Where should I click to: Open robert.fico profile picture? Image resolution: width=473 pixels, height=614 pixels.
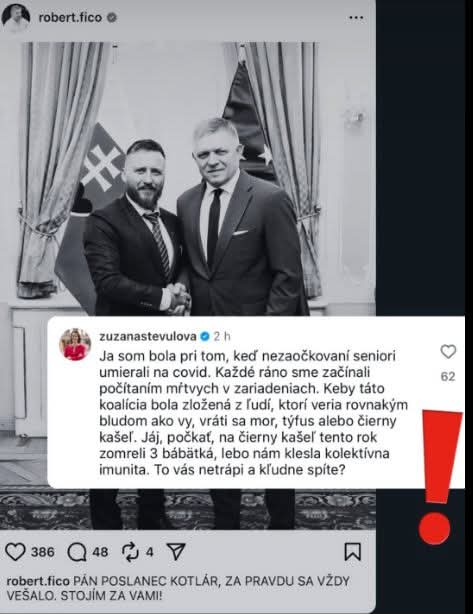[16, 17]
